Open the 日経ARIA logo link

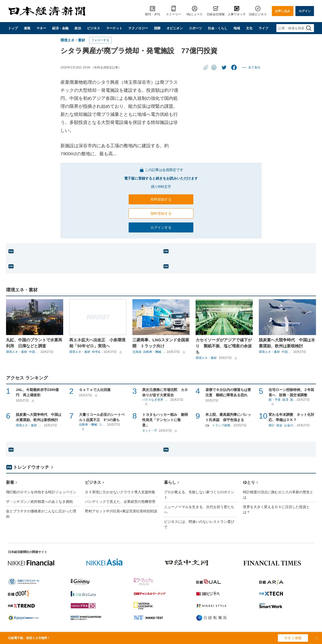click(x=271, y=582)
